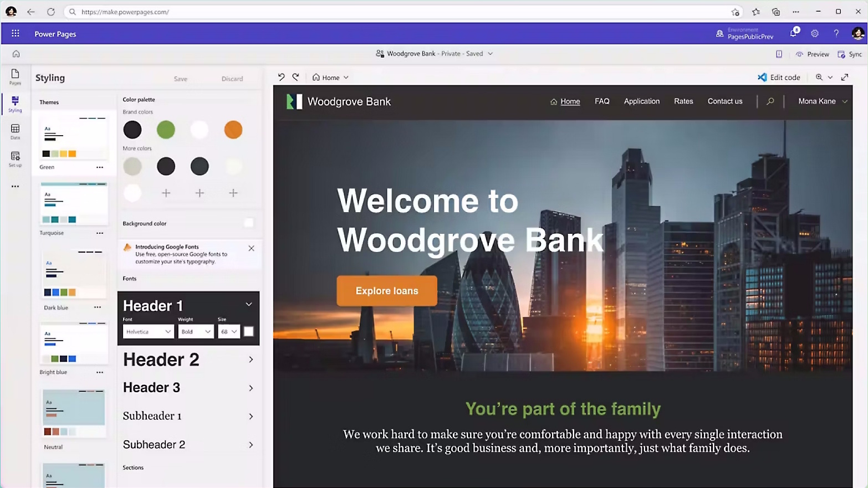Change the Background color swatch
The width and height of the screenshot is (868, 488).
pos(249,223)
